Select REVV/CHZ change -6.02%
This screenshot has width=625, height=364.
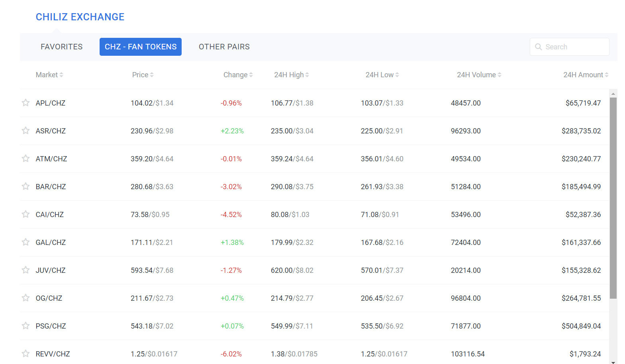coord(231,354)
